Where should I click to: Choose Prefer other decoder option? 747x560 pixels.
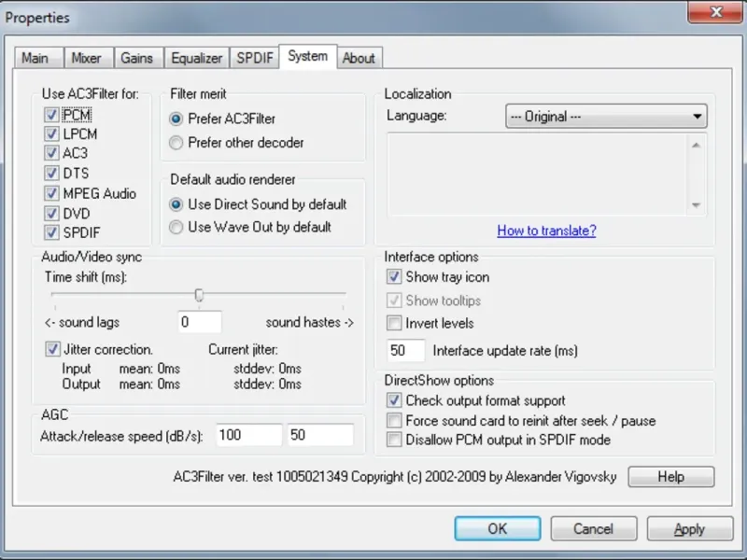pos(176,143)
